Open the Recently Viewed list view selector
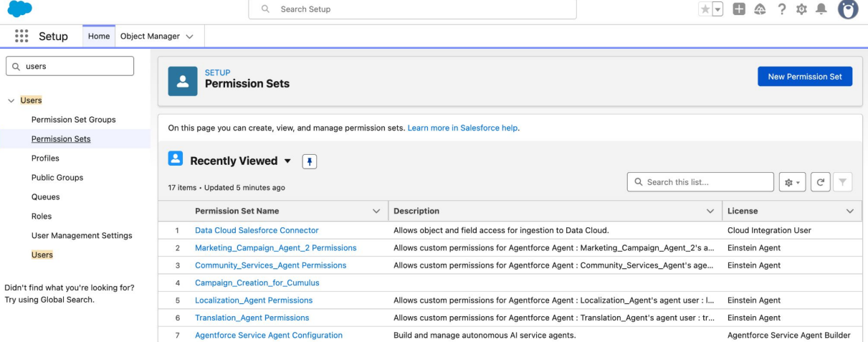 (x=288, y=161)
